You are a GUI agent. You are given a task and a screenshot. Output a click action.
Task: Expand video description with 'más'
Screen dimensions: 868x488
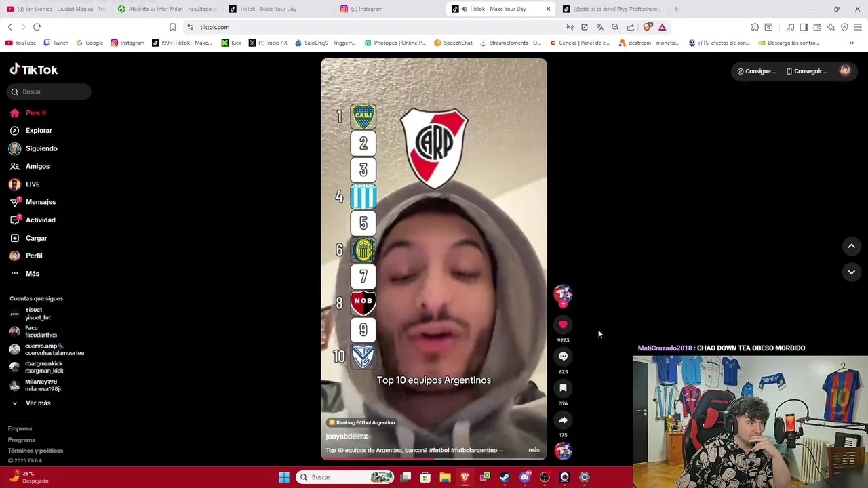[534, 450]
